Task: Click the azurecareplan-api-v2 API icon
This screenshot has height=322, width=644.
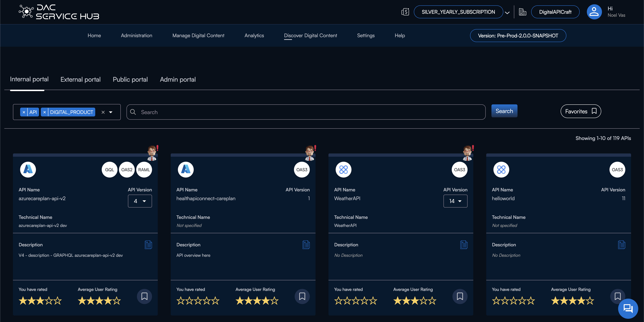Action: click(27, 170)
